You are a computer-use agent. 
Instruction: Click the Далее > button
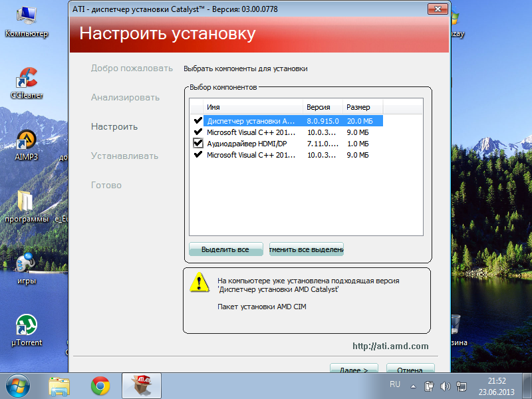tap(354, 368)
